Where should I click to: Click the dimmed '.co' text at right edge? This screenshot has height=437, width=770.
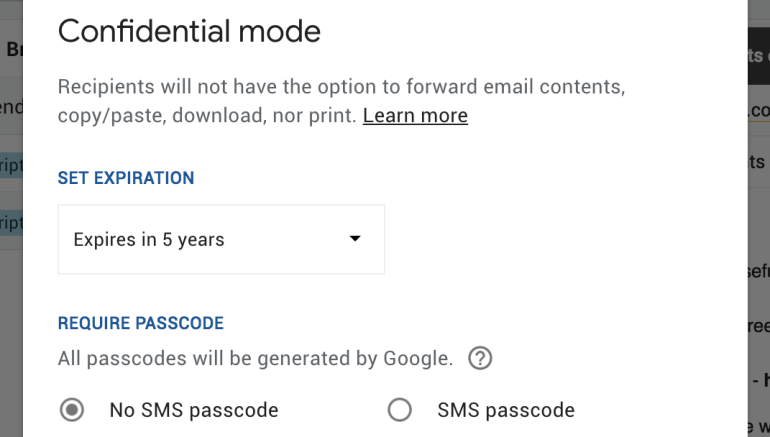(x=758, y=110)
